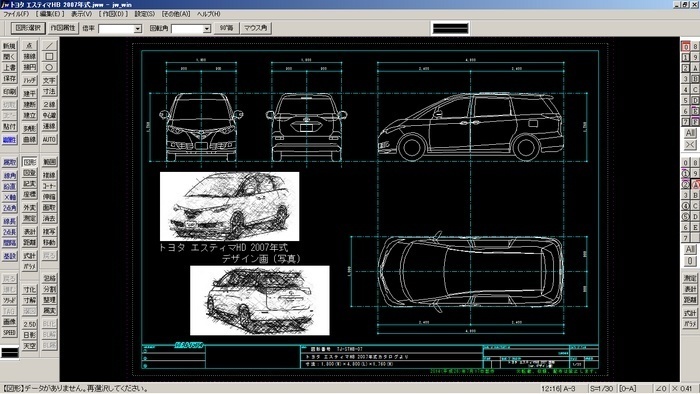Viewport: 700px width, 394px height.
Task: Open the 回転角 rotation angle dropdown
Action: tap(207, 29)
